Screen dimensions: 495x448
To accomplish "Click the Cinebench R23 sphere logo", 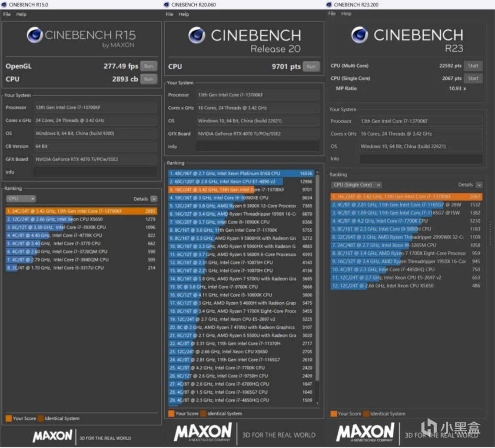I will pyautogui.click(x=359, y=35).
